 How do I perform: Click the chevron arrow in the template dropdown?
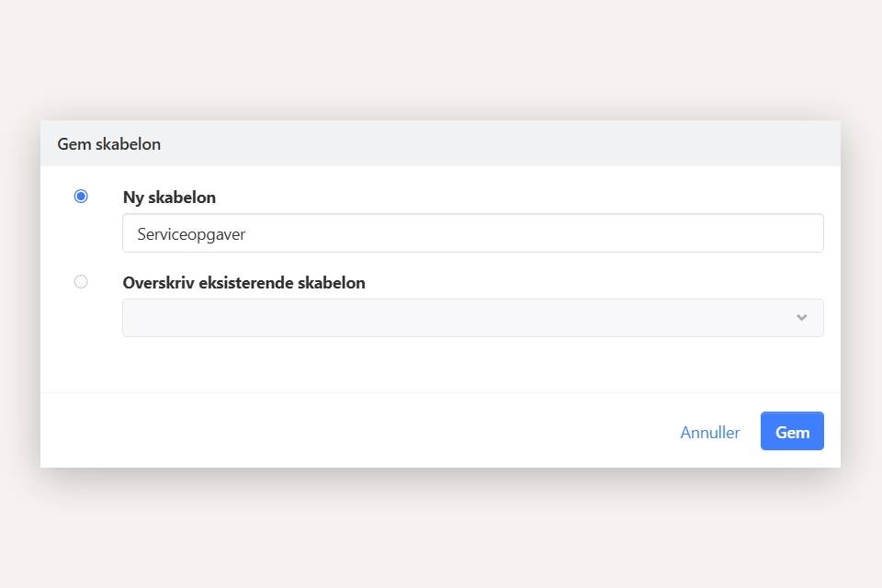tap(801, 318)
